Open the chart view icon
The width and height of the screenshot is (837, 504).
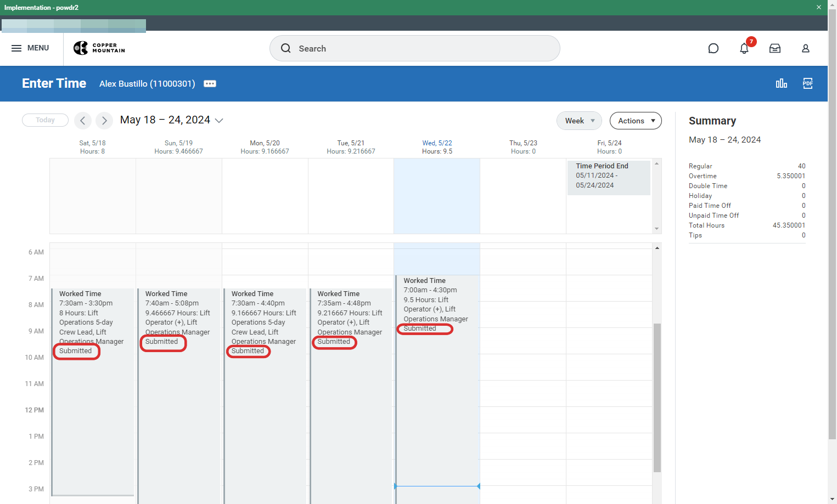pyautogui.click(x=782, y=83)
